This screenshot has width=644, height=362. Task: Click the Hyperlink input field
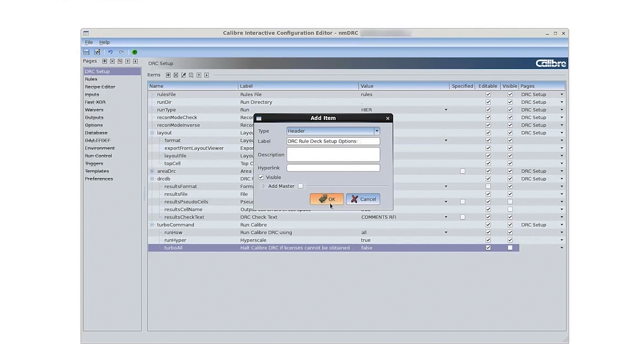click(x=333, y=168)
